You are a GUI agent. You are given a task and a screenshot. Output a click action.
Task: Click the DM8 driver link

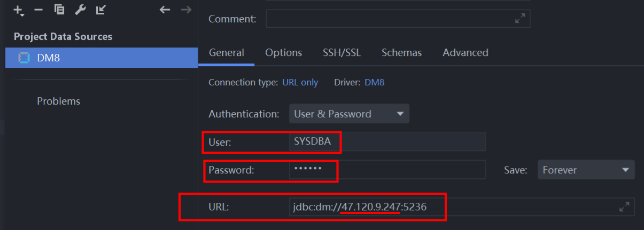tap(374, 82)
